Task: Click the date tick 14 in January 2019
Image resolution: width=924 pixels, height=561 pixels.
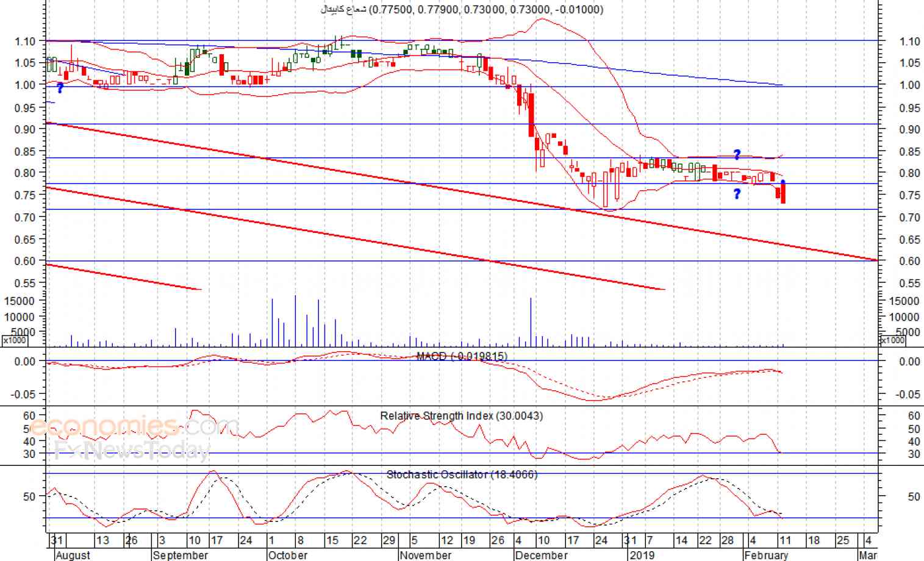Action: point(681,540)
